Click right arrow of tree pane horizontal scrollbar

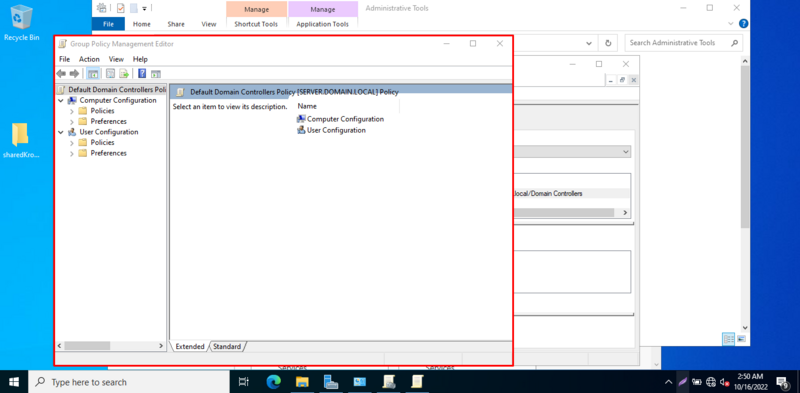(x=161, y=346)
